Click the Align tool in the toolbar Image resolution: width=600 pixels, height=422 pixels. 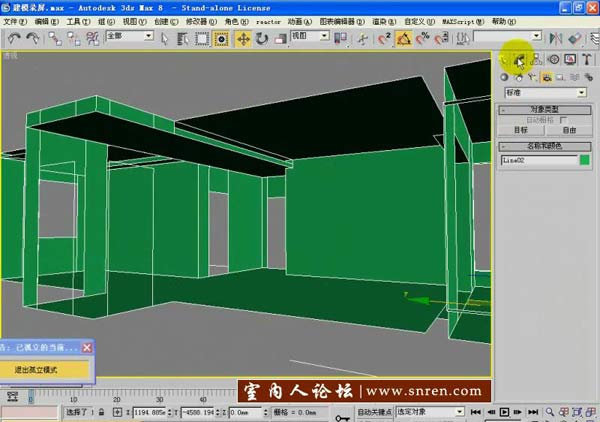pyautogui.click(x=575, y=38)
